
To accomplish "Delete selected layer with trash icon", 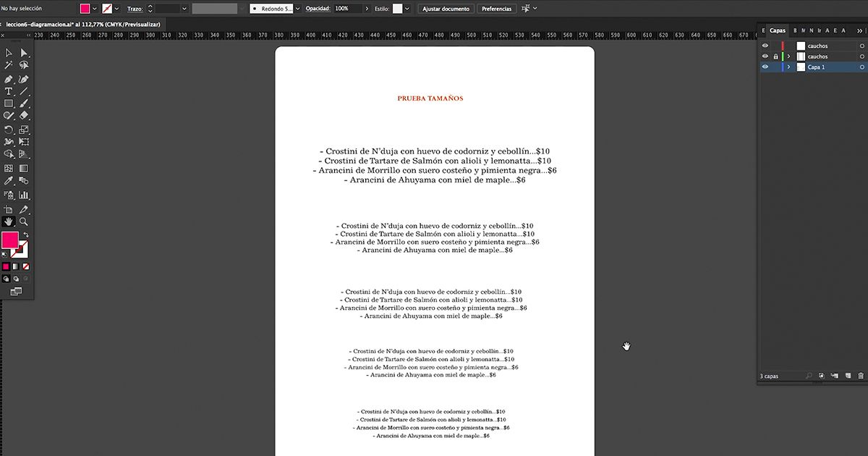I will coord(860,376).
